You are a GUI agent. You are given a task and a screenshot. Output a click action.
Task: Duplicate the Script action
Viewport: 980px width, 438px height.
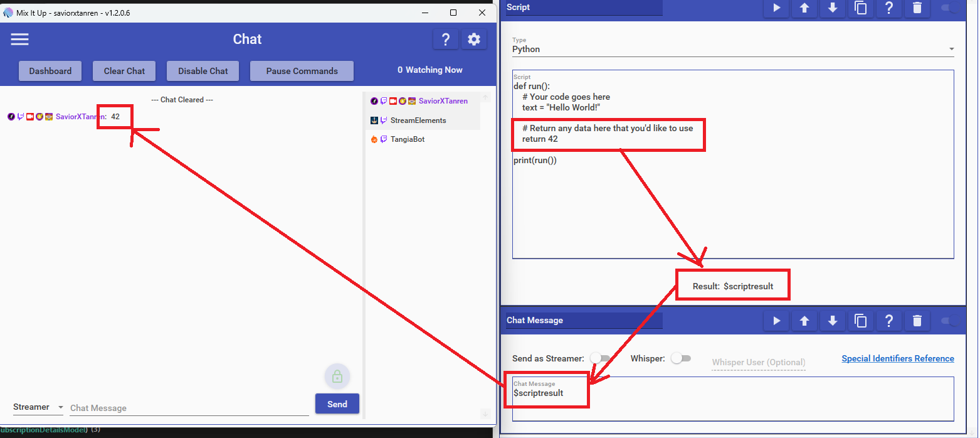pyautogui.click(x=861, y=8)
